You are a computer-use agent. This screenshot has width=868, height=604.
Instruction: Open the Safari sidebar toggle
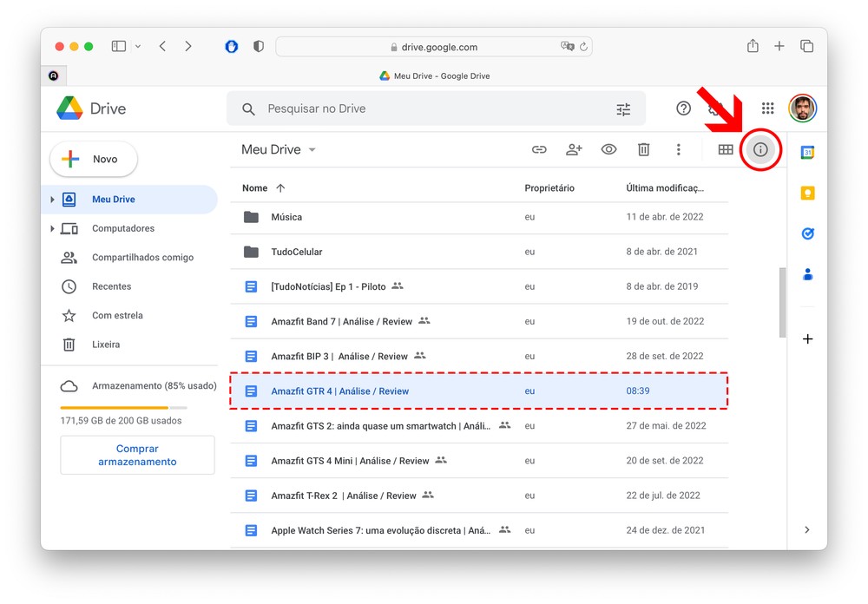pos(118,47)
